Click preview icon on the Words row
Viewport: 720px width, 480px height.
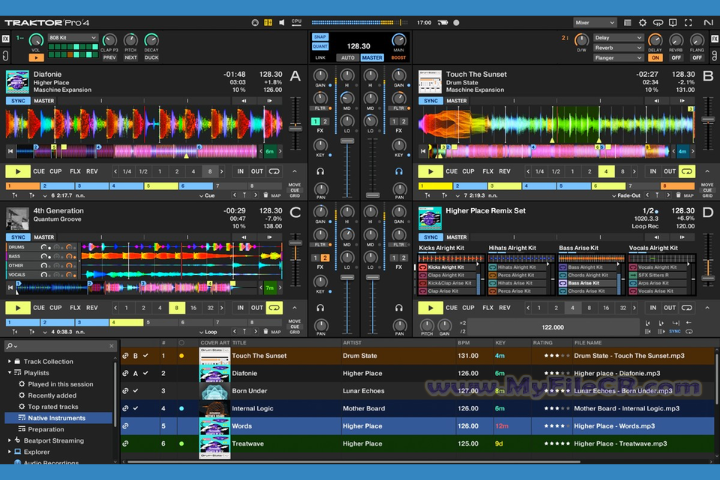[125, 426]
